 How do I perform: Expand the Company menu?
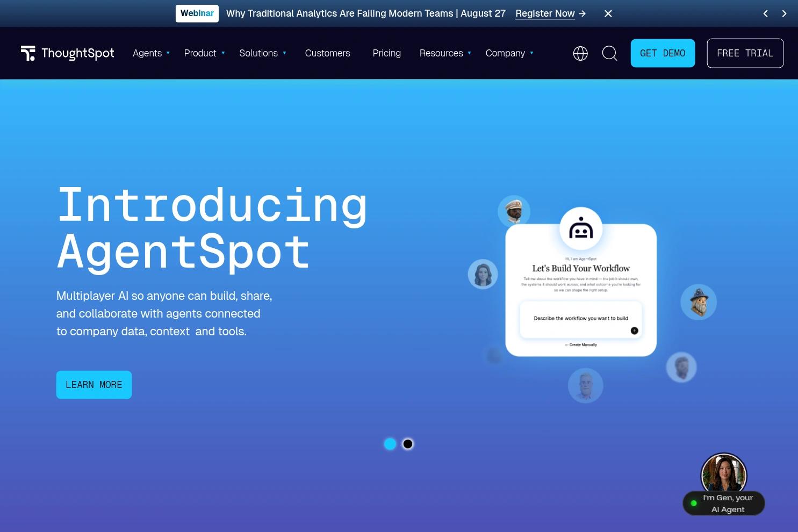click(509, 53)
